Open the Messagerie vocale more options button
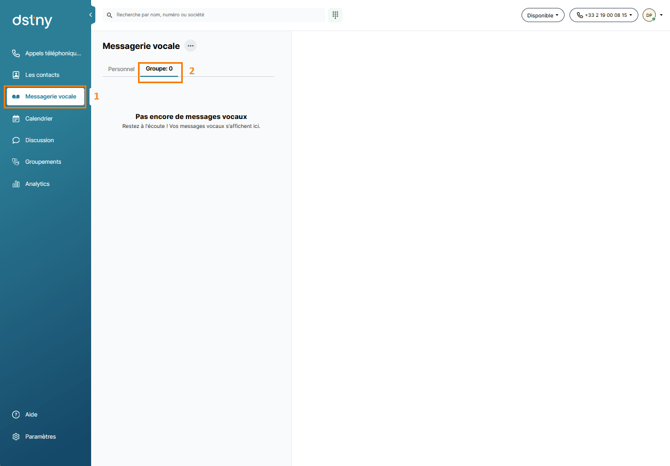The width and height of the screenshot is (670, 466). (191, 46)
